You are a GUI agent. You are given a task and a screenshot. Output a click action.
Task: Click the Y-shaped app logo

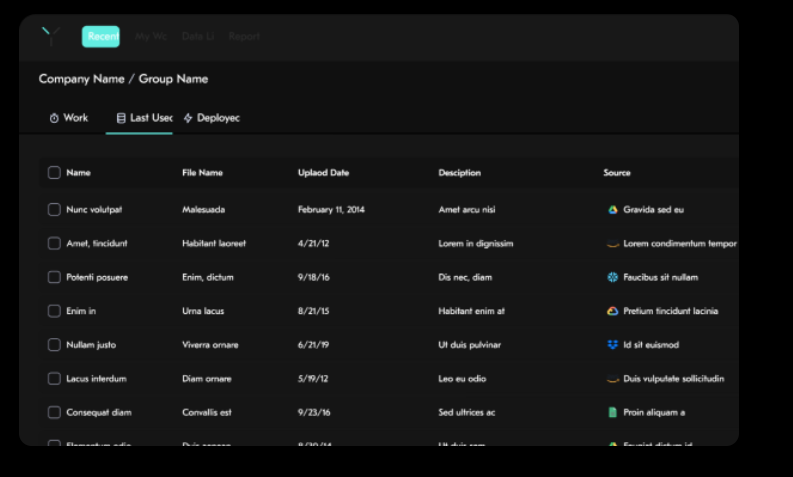50,37
